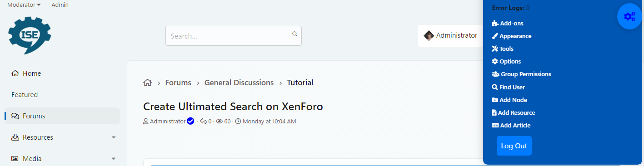Click the search magnifier icon
The width and height of the screenshot is (644, 166).
click(x=295, y=34)
